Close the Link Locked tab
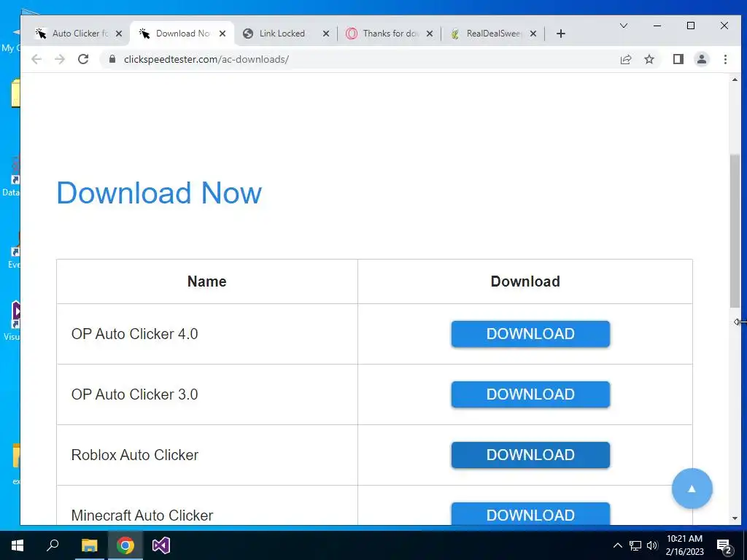The image size is (747, 560). coord(326,34)
